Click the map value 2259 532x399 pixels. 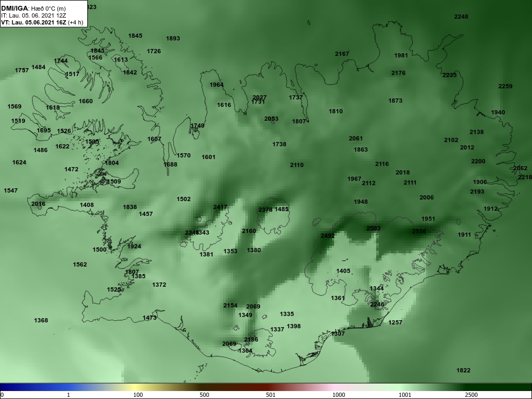505,86
